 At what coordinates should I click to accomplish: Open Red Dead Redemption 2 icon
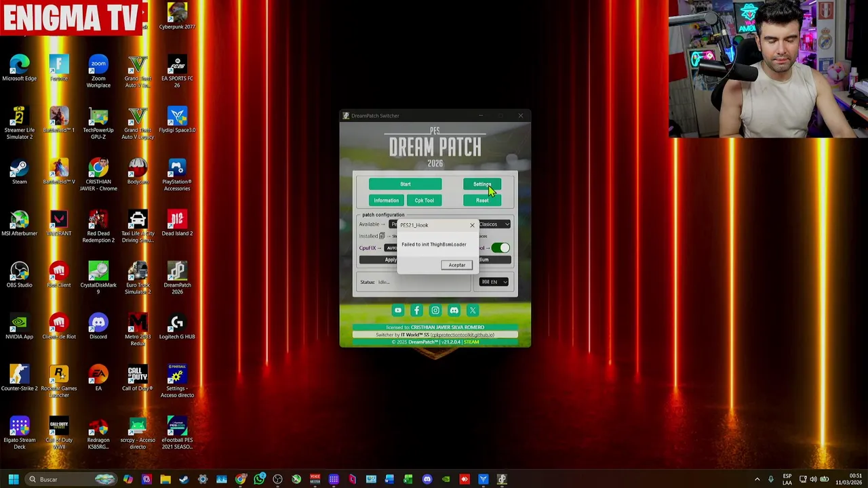tap(98, 226)
